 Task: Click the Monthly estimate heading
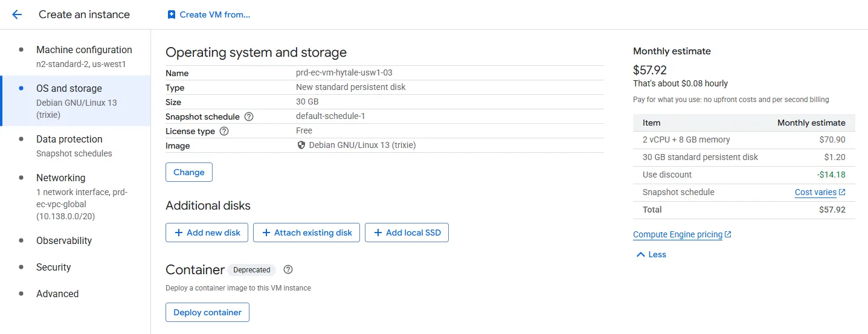click(x=672, y=51)
